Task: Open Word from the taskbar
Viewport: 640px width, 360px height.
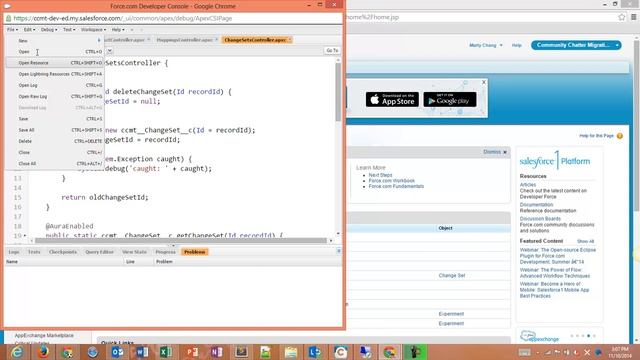Action: click(142, 352)
